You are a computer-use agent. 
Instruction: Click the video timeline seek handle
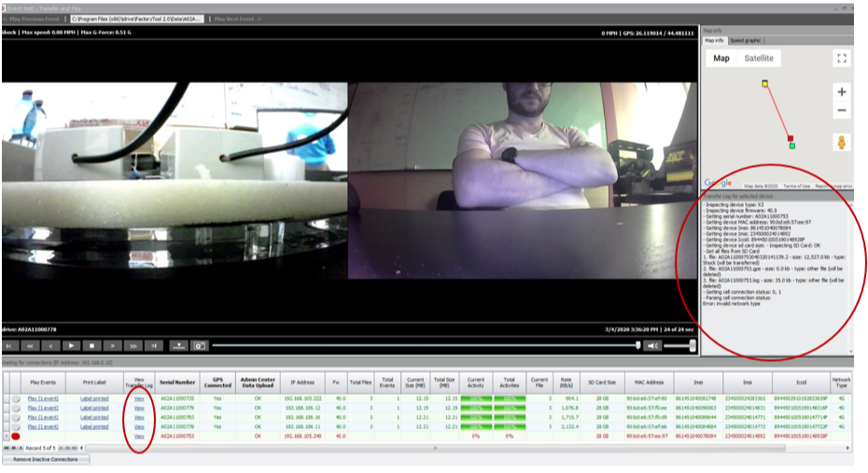pos(637,345)
